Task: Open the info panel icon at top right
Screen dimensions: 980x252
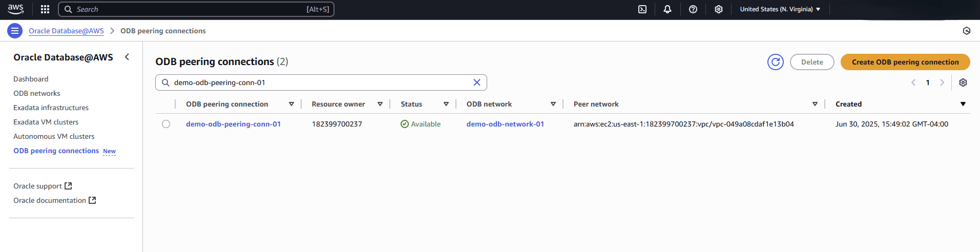Action: [x=967, y=31]
